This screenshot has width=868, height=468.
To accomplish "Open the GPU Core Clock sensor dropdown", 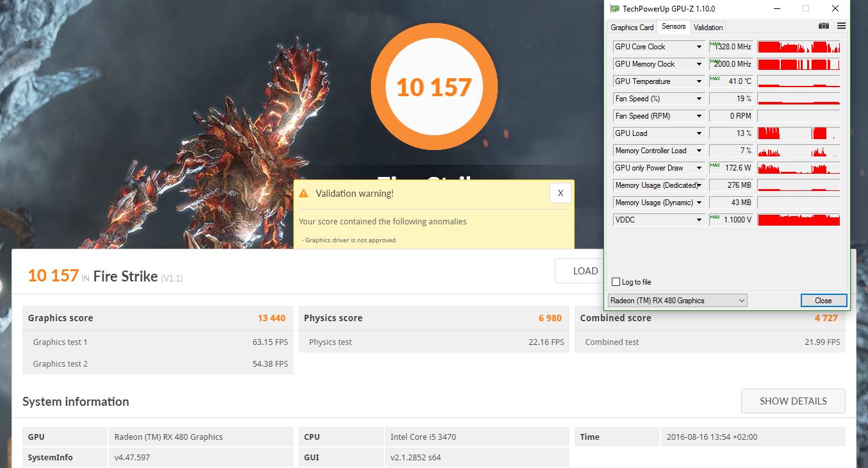I will pos(700,47).
